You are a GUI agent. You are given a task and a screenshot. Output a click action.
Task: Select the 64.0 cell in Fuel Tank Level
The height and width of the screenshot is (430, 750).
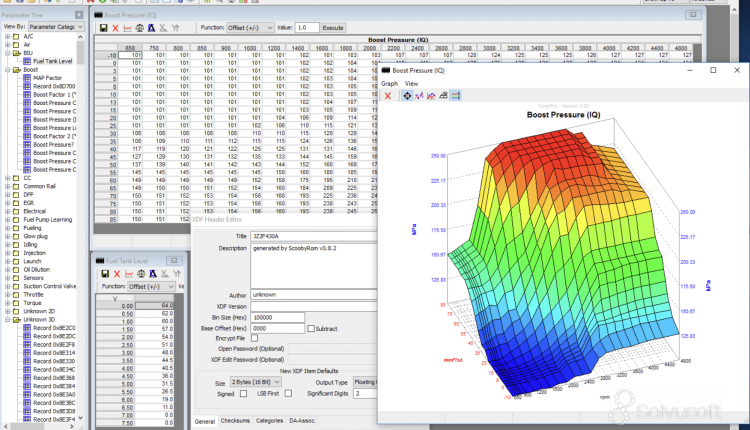click(154, 306)
